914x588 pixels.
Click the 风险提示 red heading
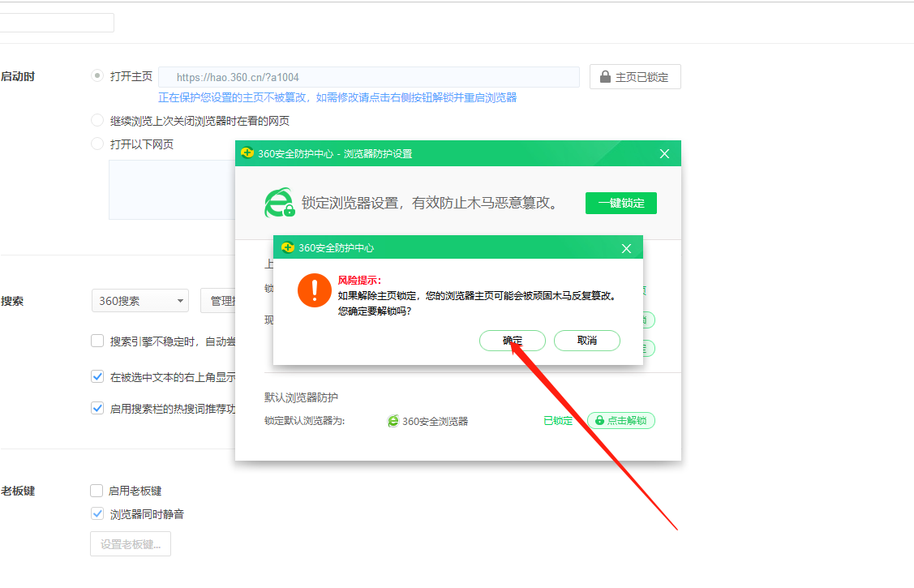[x=359, y=281]
